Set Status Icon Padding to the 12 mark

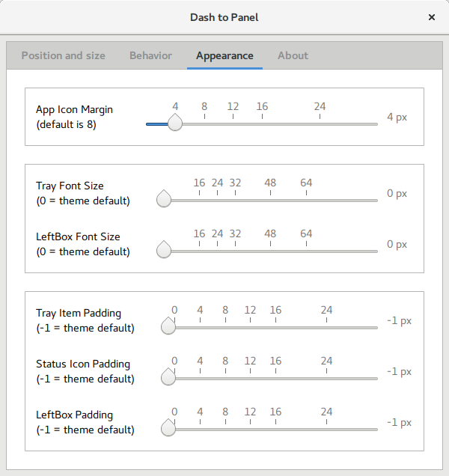[x=250, y=378]
